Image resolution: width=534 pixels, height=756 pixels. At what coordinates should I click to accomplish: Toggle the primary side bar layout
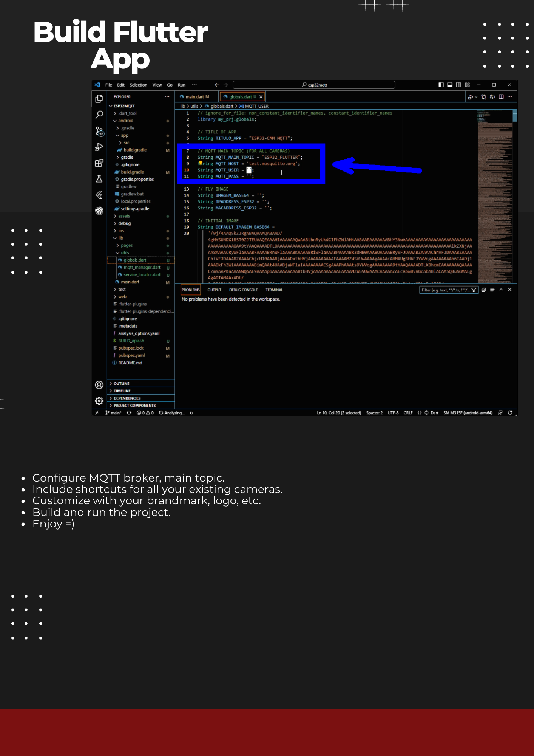tap(441, 85)
